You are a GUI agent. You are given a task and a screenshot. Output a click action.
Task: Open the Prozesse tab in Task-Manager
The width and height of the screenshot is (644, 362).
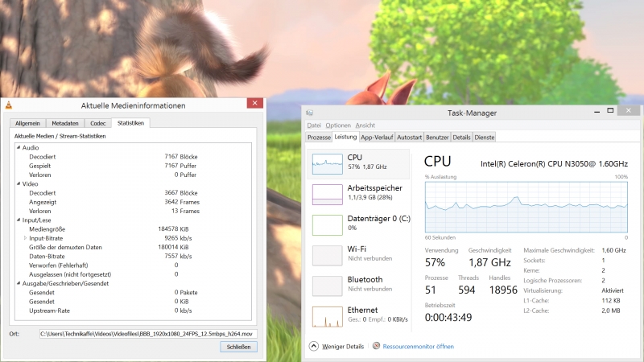pos(319,138)
